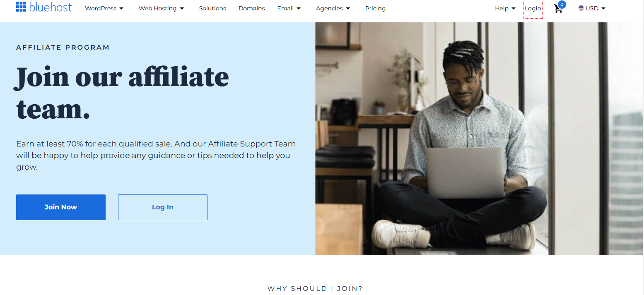
Task: Click the cart item count badge
Action: click(562, 5)
